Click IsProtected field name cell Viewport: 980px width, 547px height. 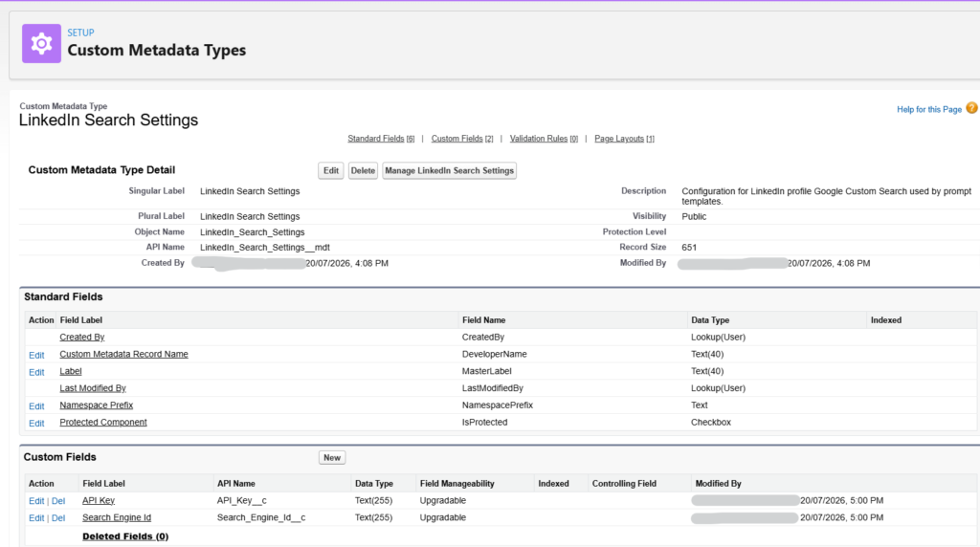[485, 422]
